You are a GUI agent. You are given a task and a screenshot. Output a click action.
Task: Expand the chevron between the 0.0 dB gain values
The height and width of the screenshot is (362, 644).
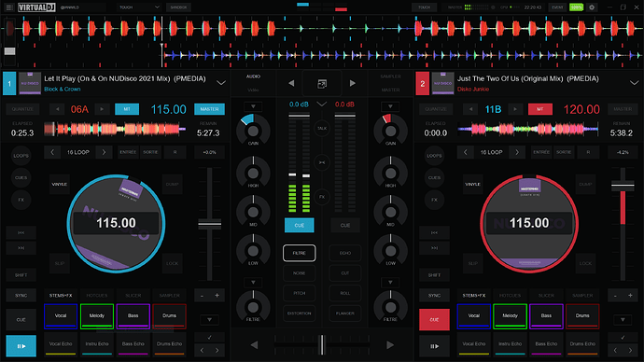coord(322,104)
